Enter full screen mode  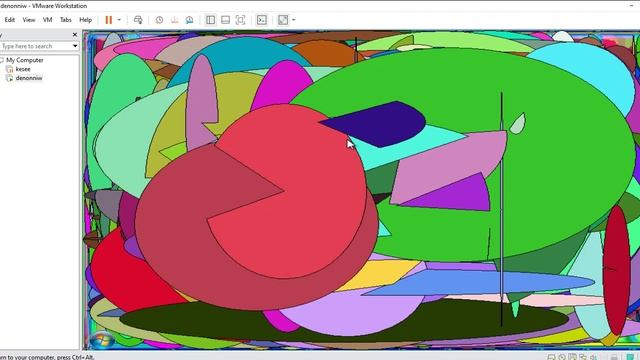[240, 20]
